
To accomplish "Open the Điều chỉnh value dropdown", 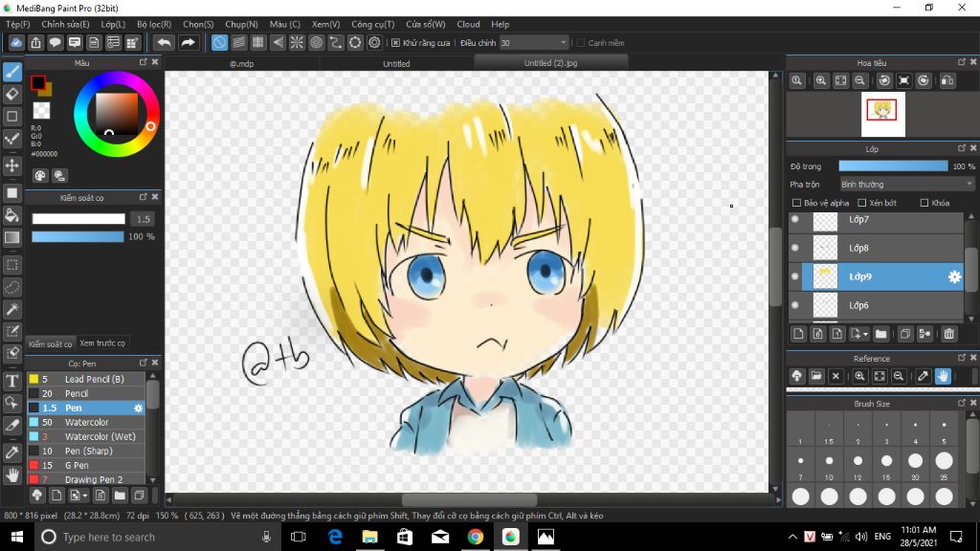I will point(534,43).
